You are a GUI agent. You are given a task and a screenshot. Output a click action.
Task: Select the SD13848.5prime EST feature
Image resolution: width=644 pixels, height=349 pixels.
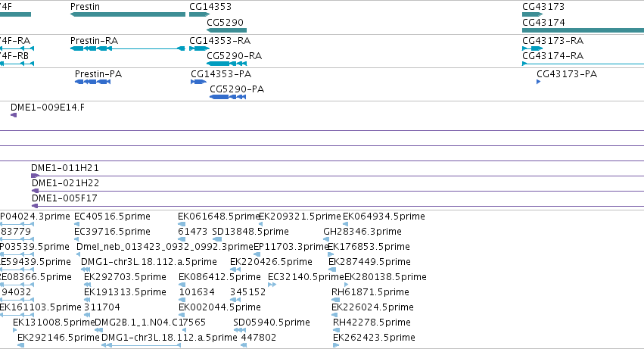coord(217,239)
